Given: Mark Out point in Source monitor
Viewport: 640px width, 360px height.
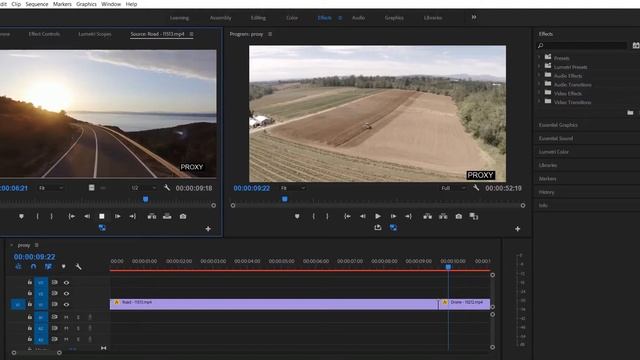Looking at the screenshot, I should point(51,216).
